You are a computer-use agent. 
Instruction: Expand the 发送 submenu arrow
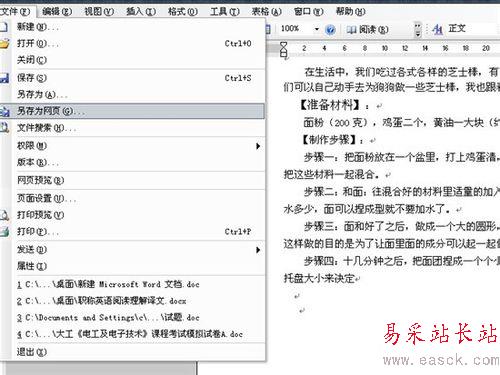pos(258,250)
